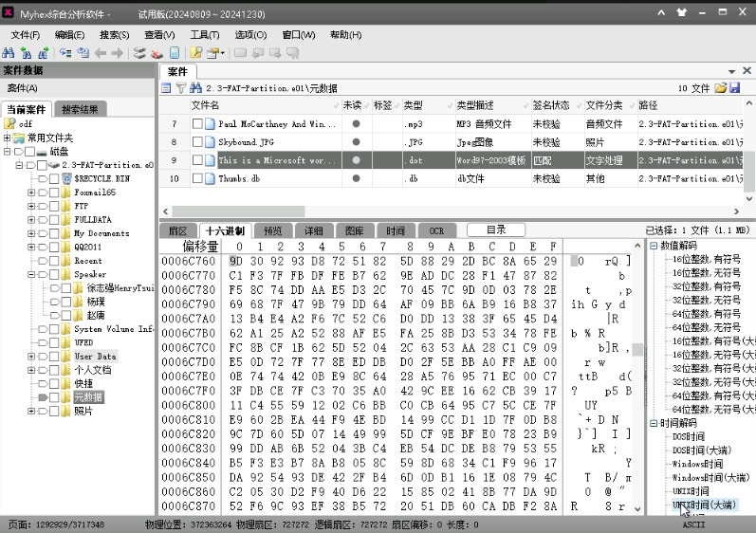Click the file list vertical scrollbar thumb
The height and width of the screenshot is (533, 756).
pyautogui.click(x=748, y=171)
